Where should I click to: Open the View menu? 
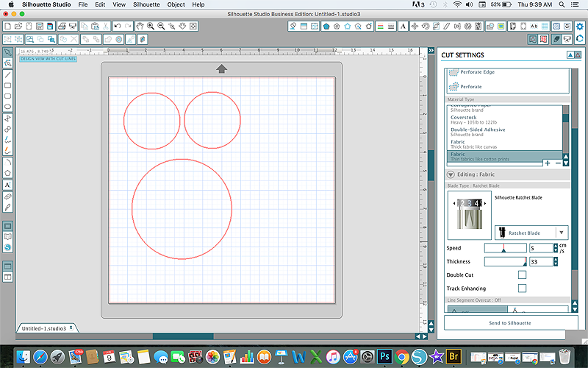click(x=119, y=4)
